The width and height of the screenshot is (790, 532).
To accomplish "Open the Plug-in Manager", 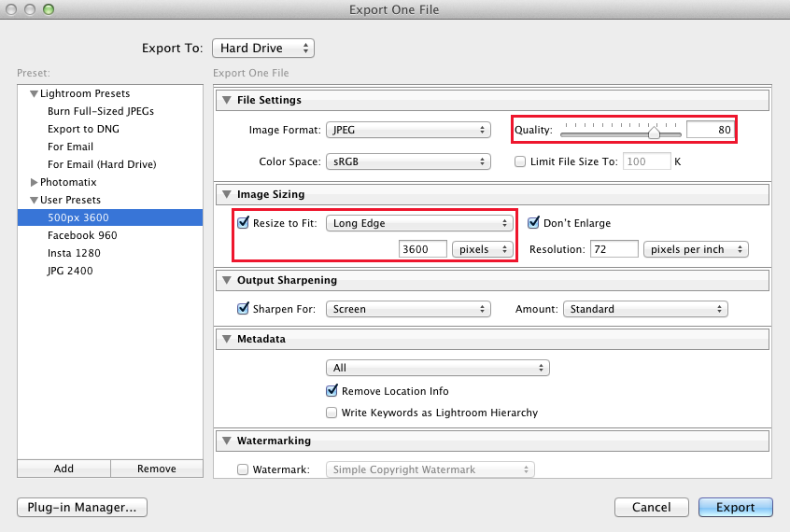I will click(82, 508).
